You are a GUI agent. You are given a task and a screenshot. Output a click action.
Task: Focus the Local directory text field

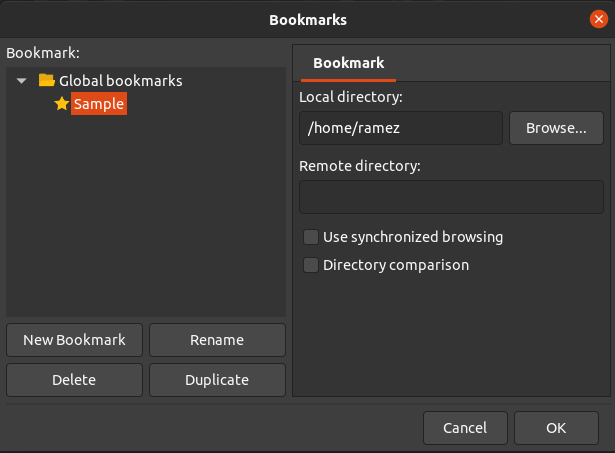tap(400, 128)
